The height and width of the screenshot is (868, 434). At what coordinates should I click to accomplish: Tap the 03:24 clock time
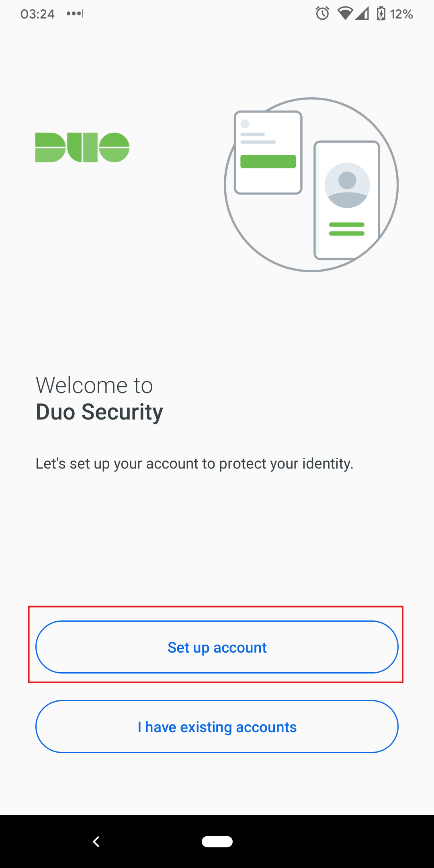[37, 14]
